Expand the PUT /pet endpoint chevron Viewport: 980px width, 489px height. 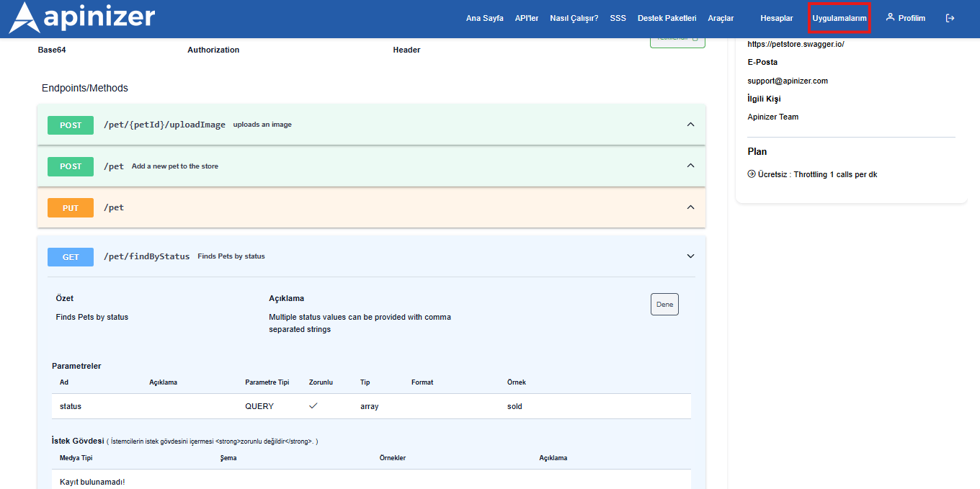click(690, 207)
